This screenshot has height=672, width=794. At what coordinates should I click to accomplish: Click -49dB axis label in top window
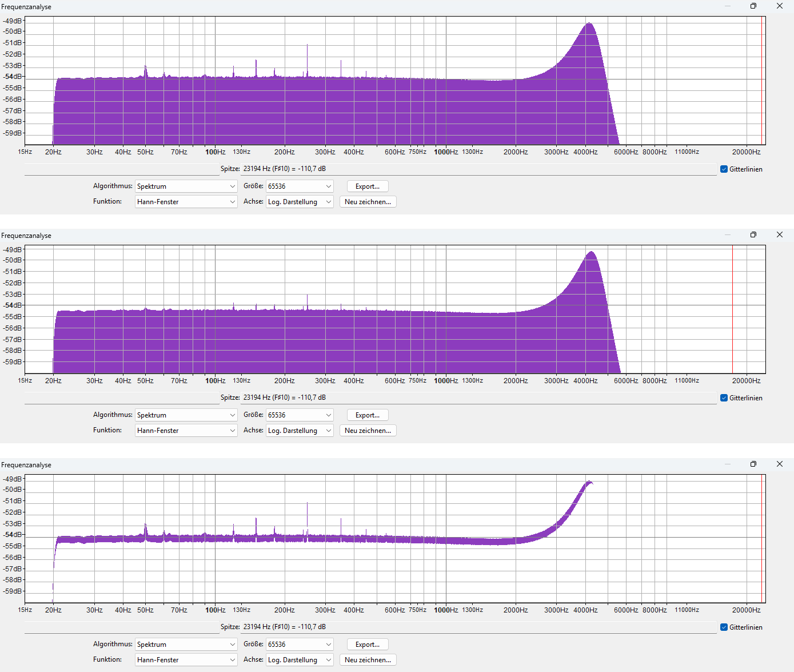click(13, 21)
